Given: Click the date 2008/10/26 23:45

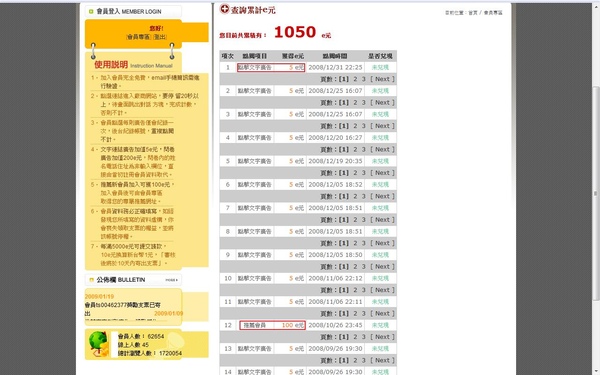Looking at the screenshot, I should (x=335, y=325).
